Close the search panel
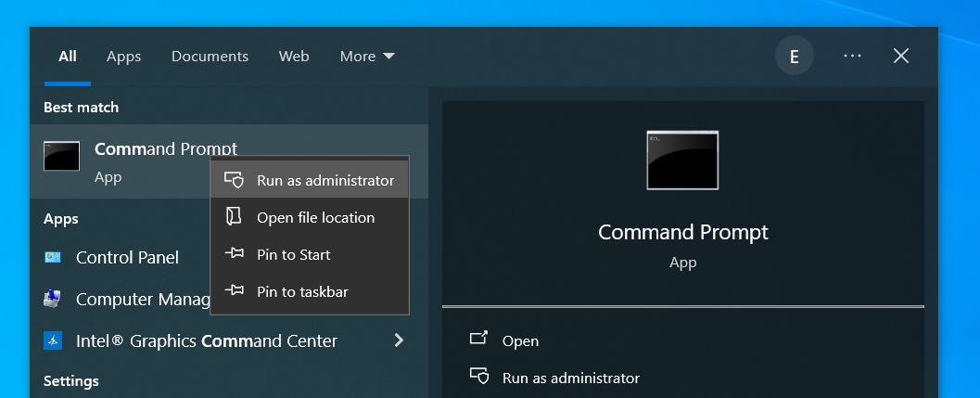 point(900,56)
